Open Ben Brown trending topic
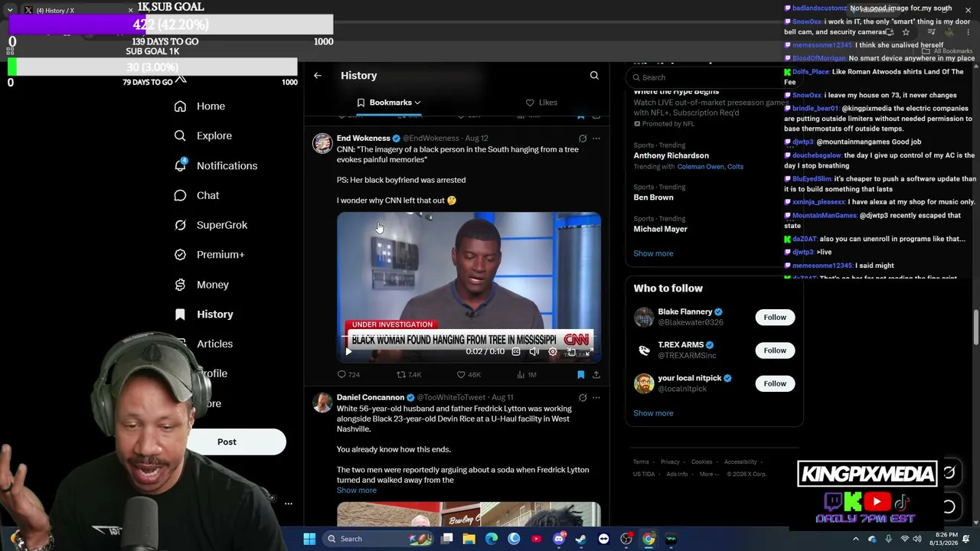This screenshot has width=980, height=551. (653, 197)
